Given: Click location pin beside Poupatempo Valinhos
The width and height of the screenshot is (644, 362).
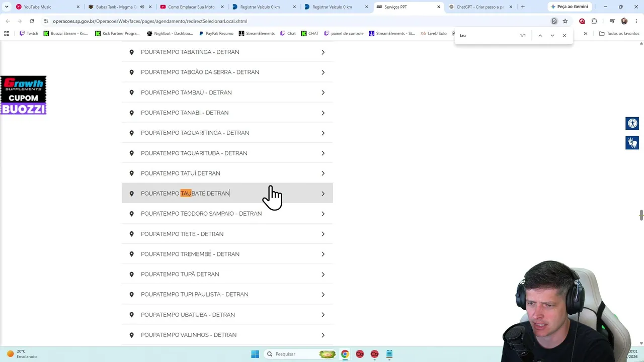Looking at the screenshot, I should [132, 335].
